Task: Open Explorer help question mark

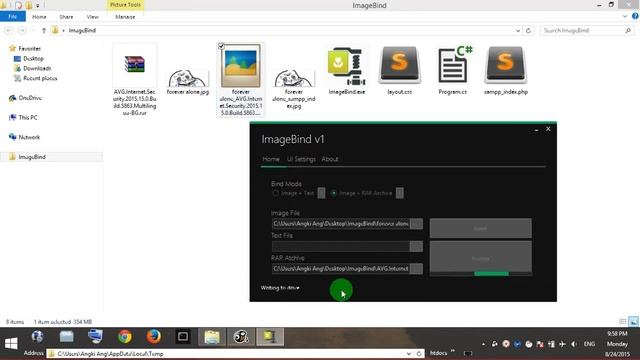Action: click(635, 16)
